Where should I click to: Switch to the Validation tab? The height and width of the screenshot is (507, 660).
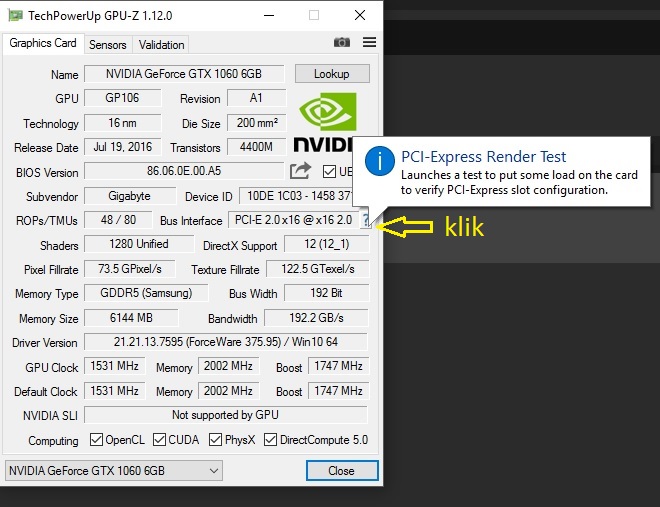tap(162, 45)
